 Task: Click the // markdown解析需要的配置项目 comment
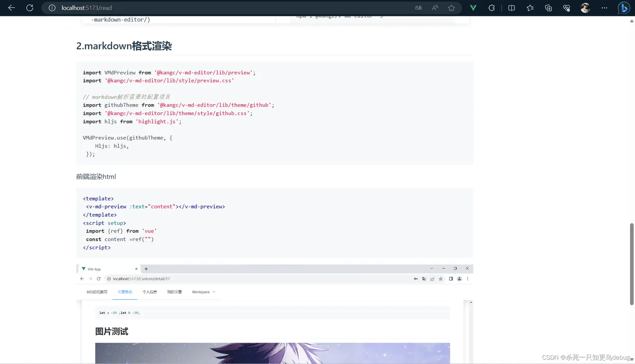click(127, 97)
